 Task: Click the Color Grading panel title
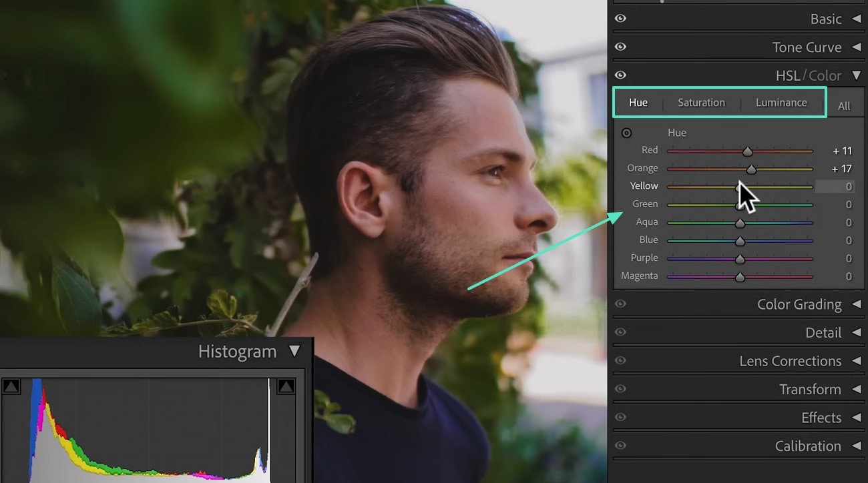pyautogui.click(x=799, y=304)
